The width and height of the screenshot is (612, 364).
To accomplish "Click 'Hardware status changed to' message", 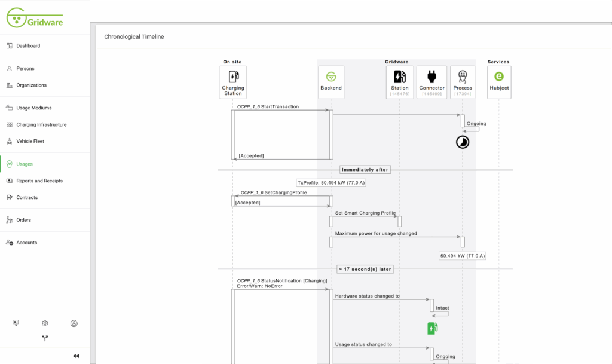I will 368,296.
